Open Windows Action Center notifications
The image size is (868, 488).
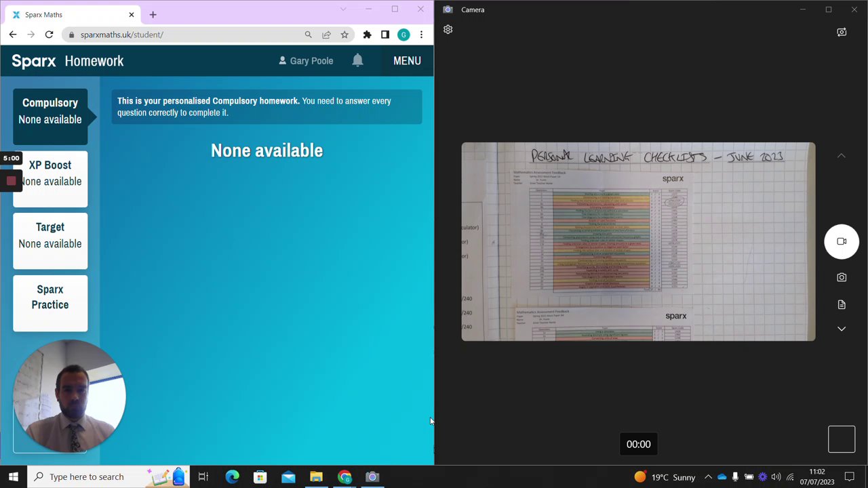point(849,476)
